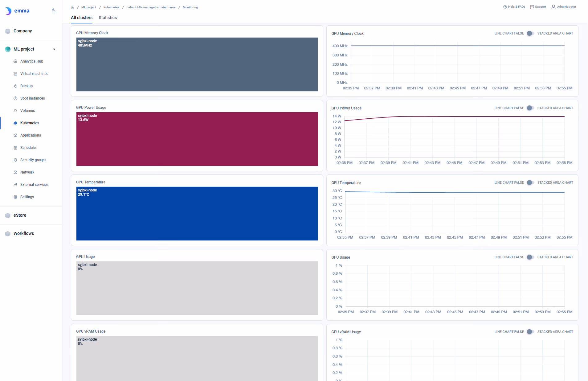
Task: Collapse the sidebar menu icon
Action: click(x=54, y=11)
